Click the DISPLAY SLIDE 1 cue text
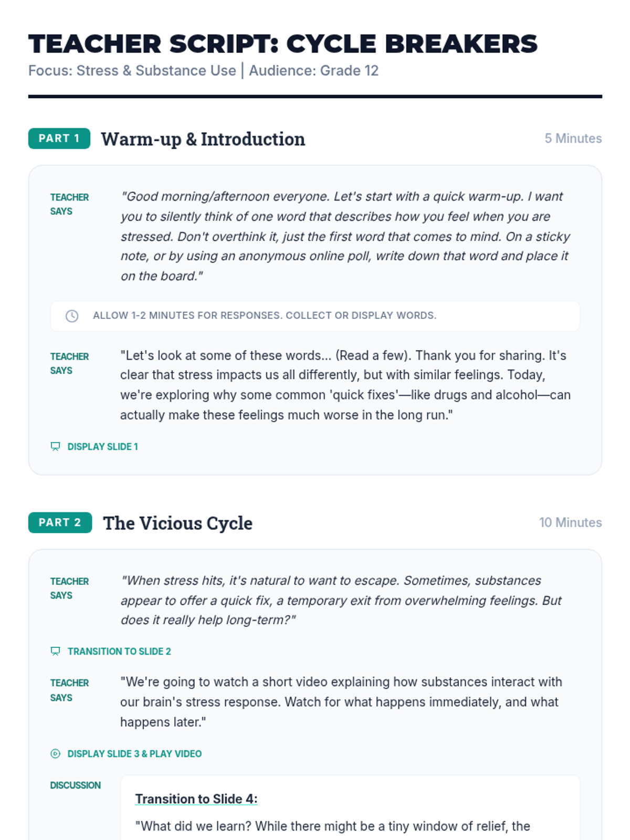Viewport: 630px width, 840px height. [x=103, y=447]
